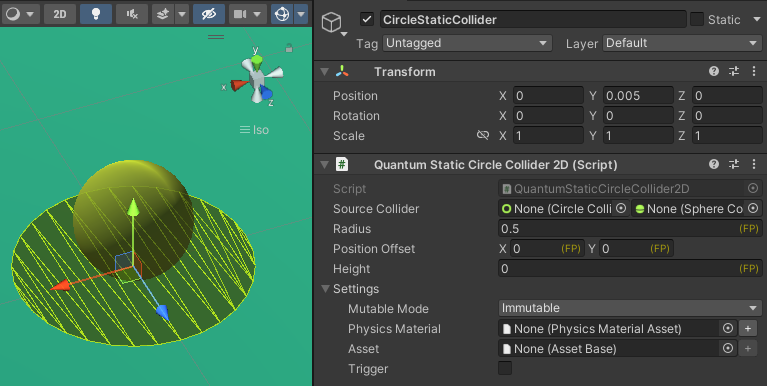This screenshot has width=767, height=386.
Task: Open Quantum collider presets sliders icon
Action: point(734,164)
